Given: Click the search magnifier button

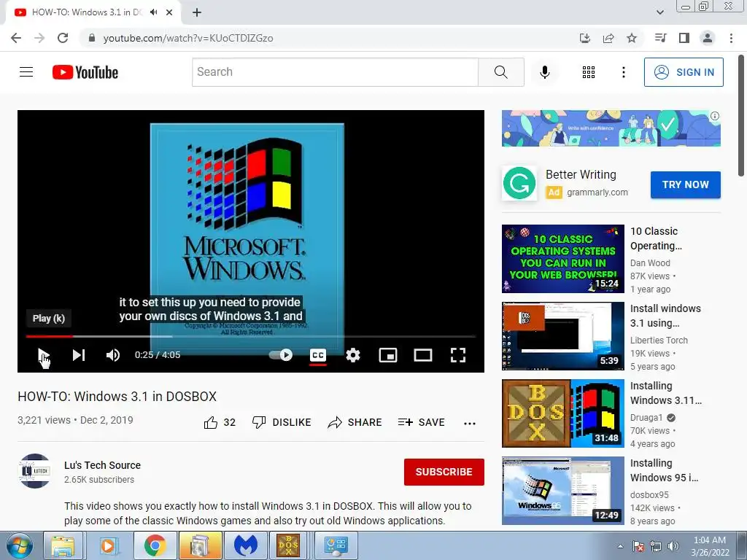Looking at the screenshot, I should (500, 72).
